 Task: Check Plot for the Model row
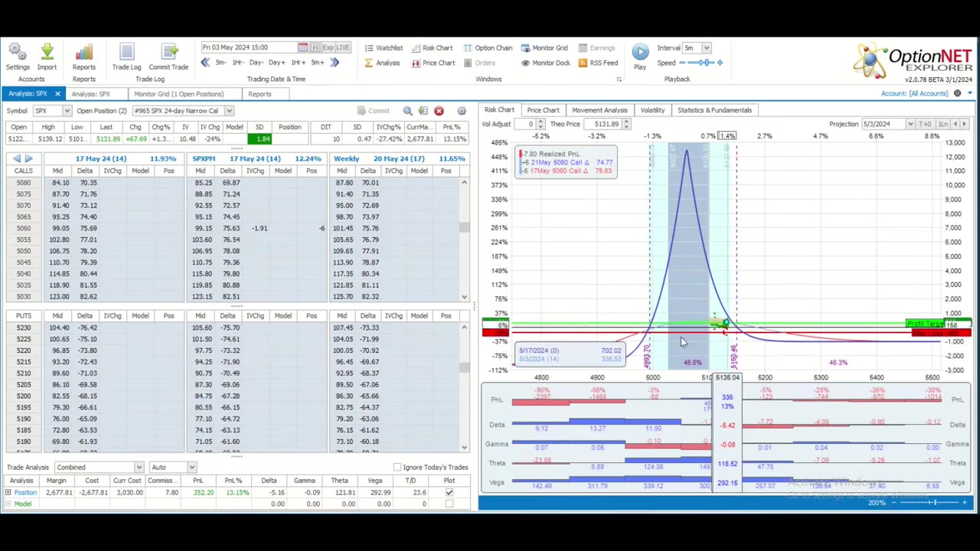449,504
